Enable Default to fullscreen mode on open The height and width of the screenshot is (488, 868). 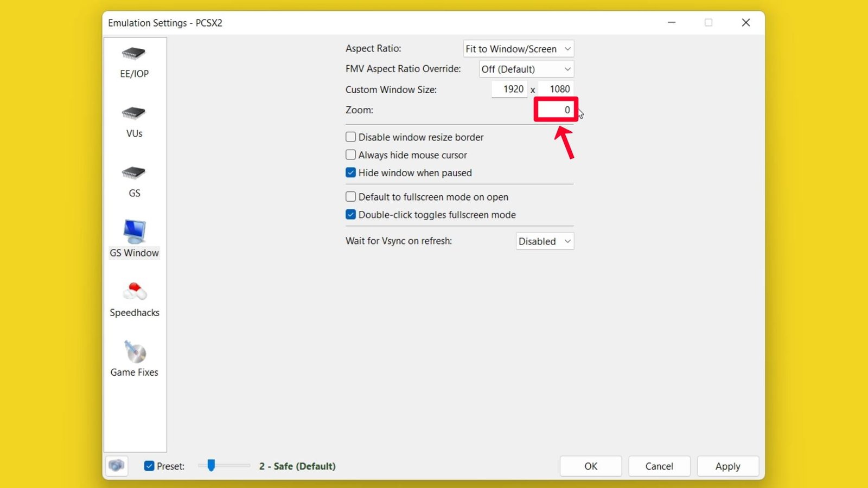click(351, 197)
